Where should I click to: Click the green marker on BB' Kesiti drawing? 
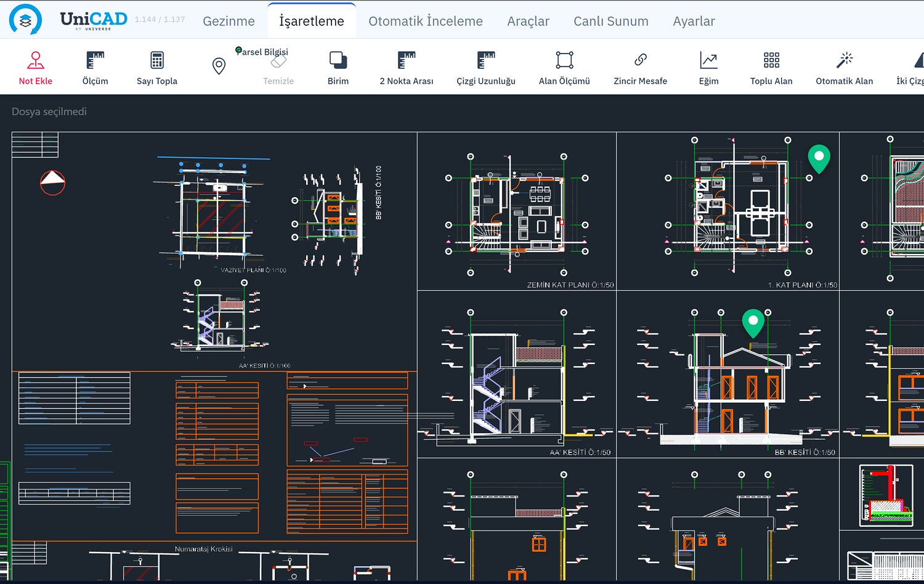pos(753,323)
